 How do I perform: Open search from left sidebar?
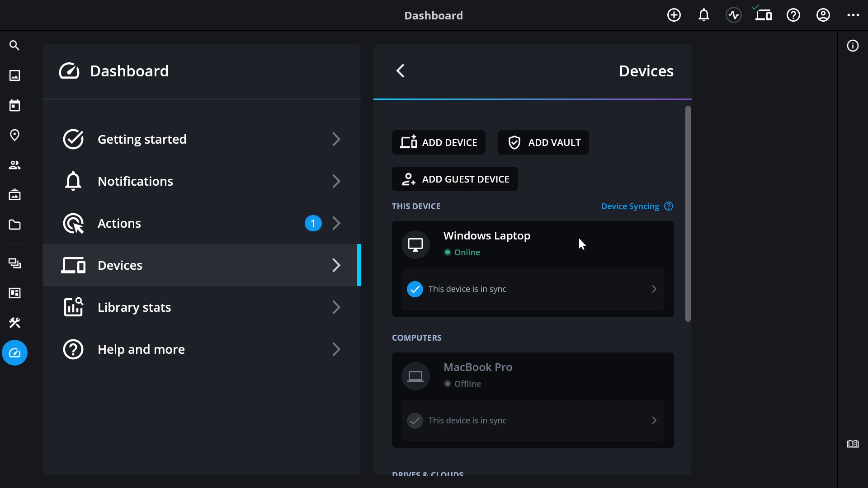[14, 46]
